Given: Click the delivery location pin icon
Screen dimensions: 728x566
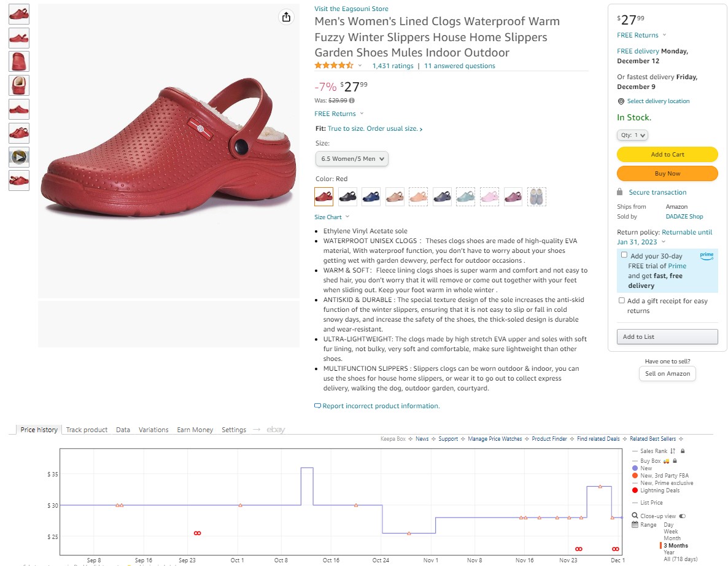Looking at the screenshot, I should tap(621, 101).
